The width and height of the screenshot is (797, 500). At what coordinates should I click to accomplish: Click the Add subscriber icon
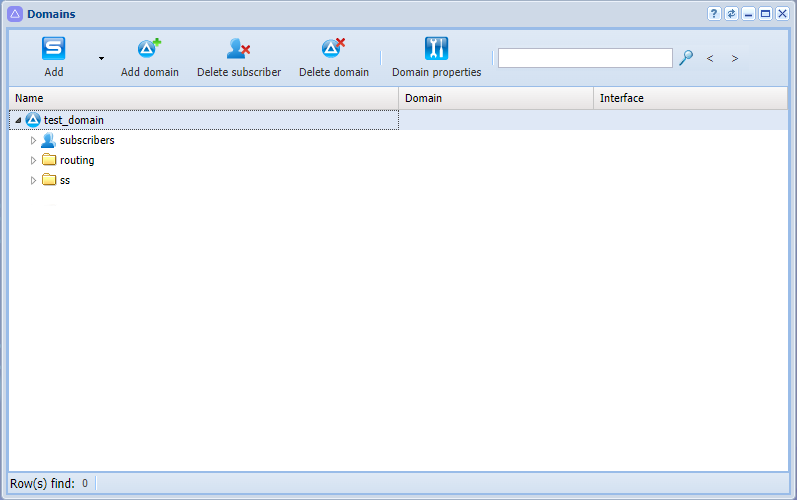(x=53, y=49)
